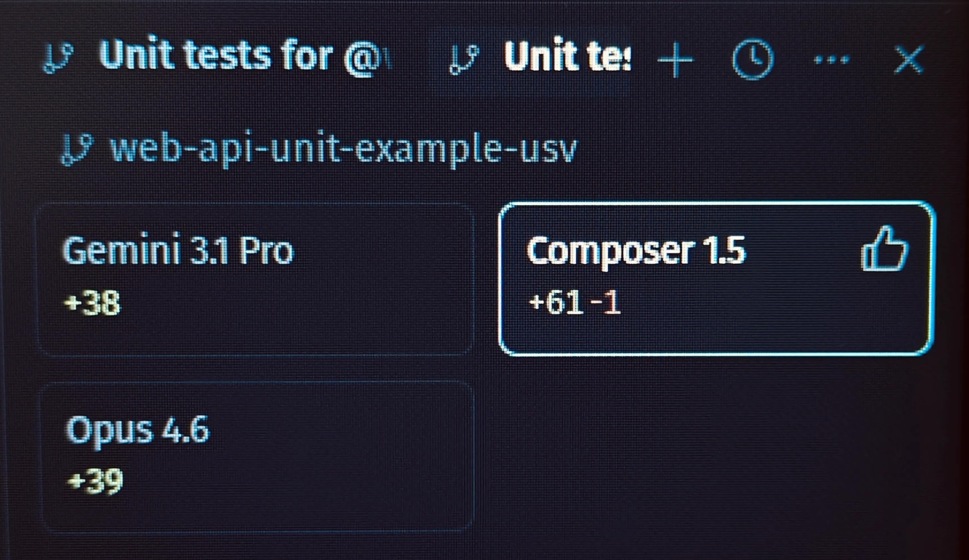969x560 pixels.
Task: Click branch icon on first Unit tests tab
Action: click(x=58, y=58)
